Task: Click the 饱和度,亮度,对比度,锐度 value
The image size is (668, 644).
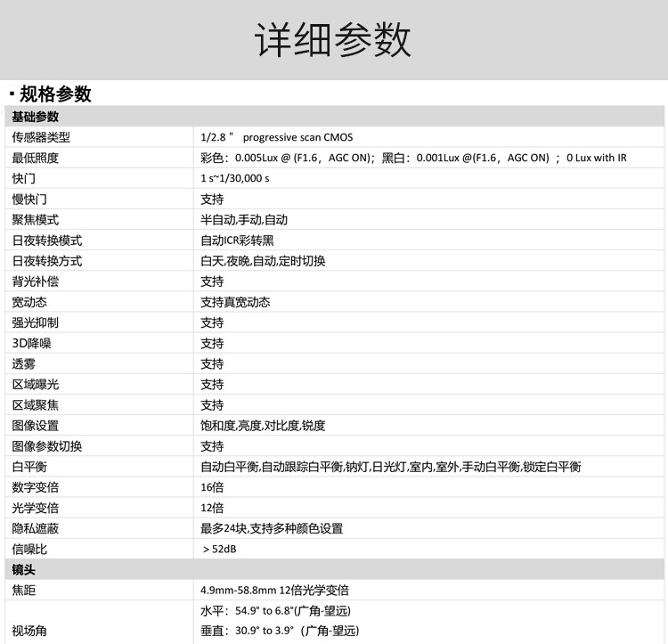Action: (x=263, y=426)
